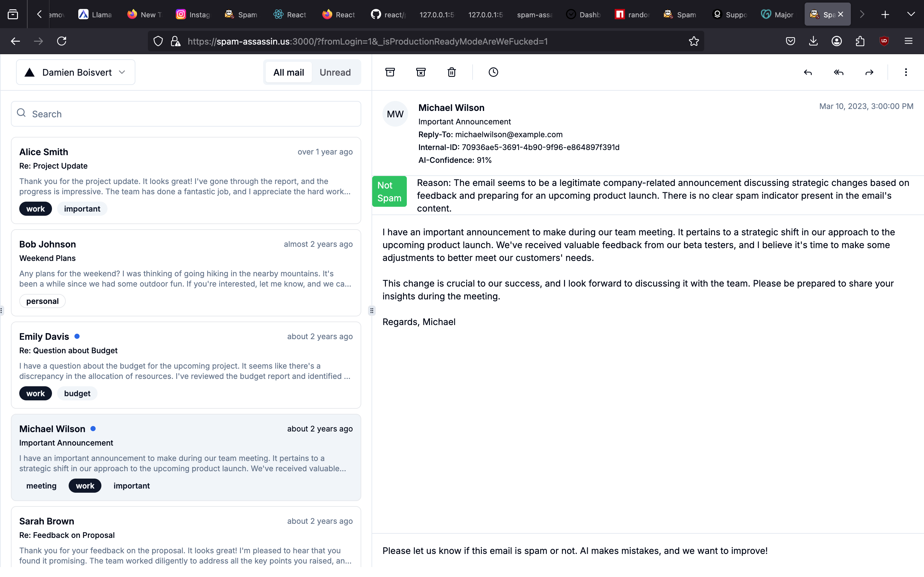Switch to the Llama browser tab

pyautogui.click(x=95, y=14)
